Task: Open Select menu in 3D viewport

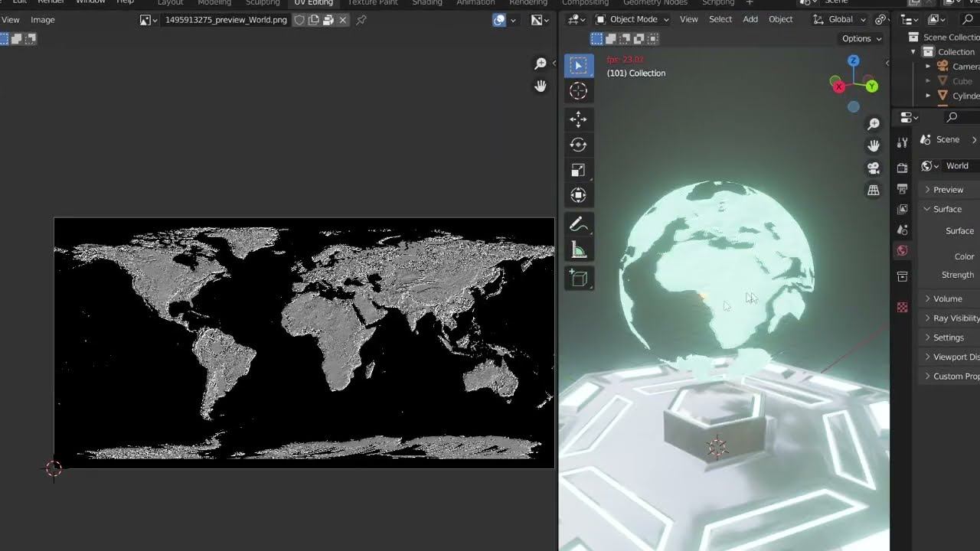Action: point(720,19)
